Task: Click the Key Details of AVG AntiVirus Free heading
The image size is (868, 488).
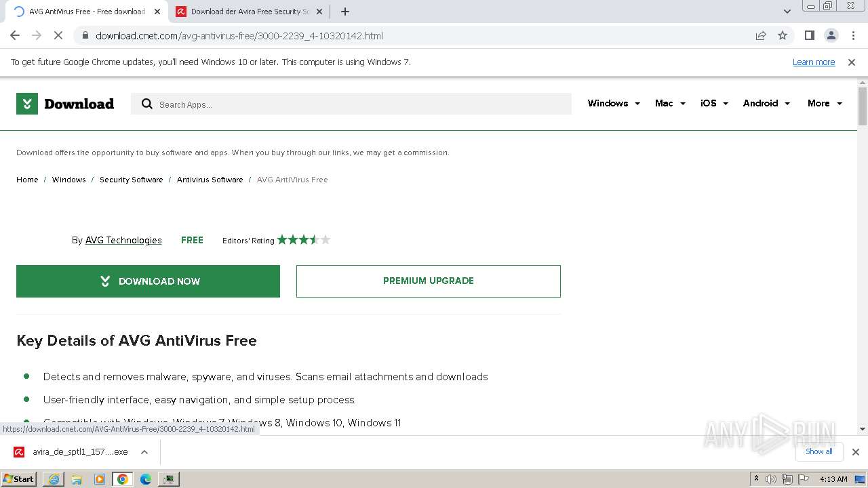Action: tap(136, 341)
